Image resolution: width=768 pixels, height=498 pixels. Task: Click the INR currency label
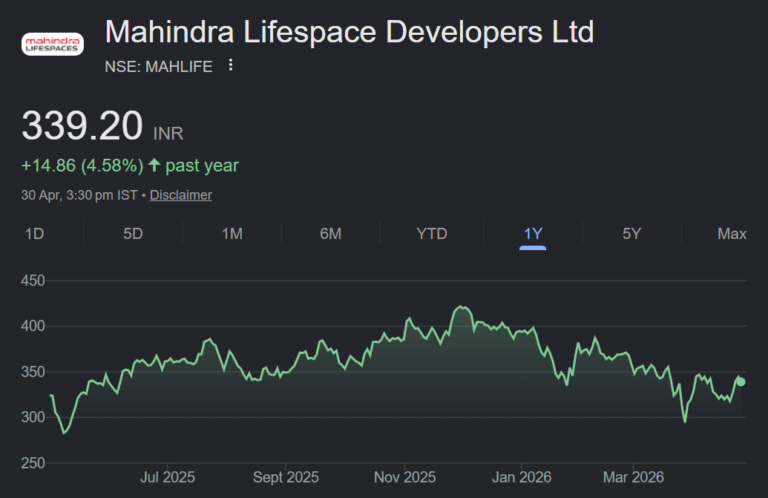pyautogui.click(x=168, y=133)
